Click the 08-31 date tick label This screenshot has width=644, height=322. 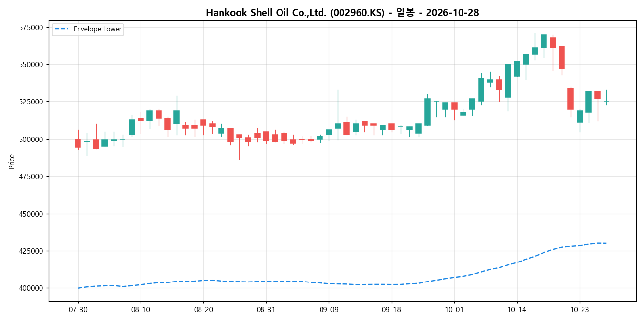click(x=266, y=309)
